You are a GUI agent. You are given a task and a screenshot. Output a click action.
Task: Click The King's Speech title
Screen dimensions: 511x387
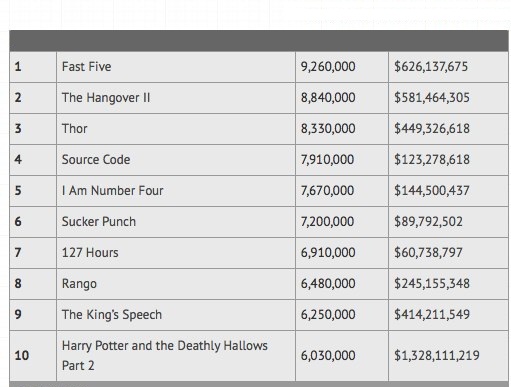tap(112, 315)
